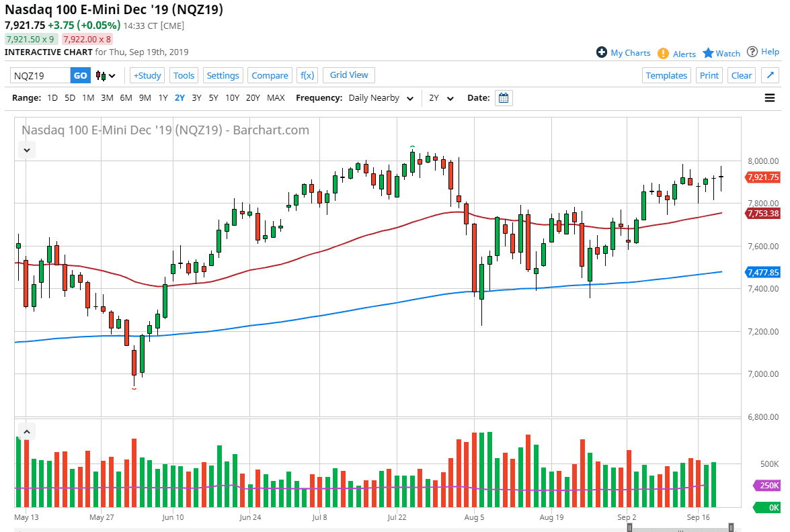790x532 pixels.
Task: Set range to MAX
Action: (x=276, y=98)
